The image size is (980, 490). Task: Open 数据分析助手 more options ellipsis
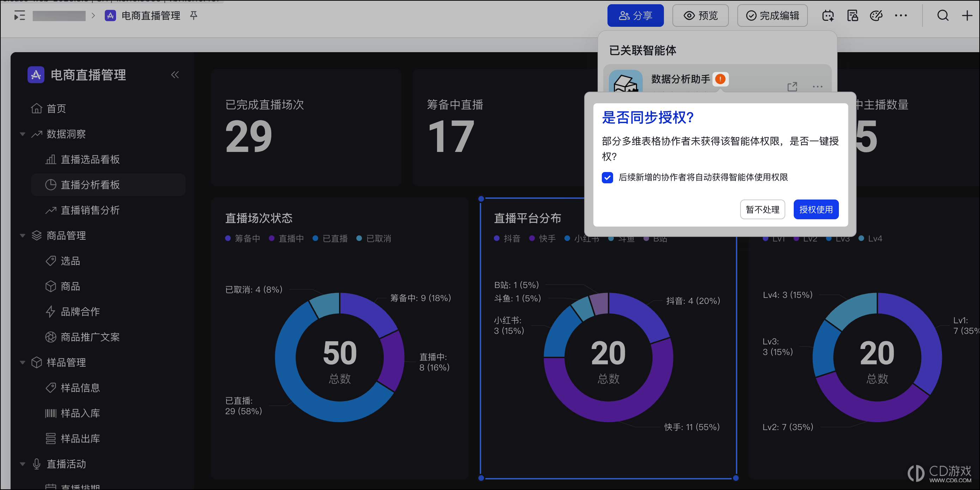[817, 87]
